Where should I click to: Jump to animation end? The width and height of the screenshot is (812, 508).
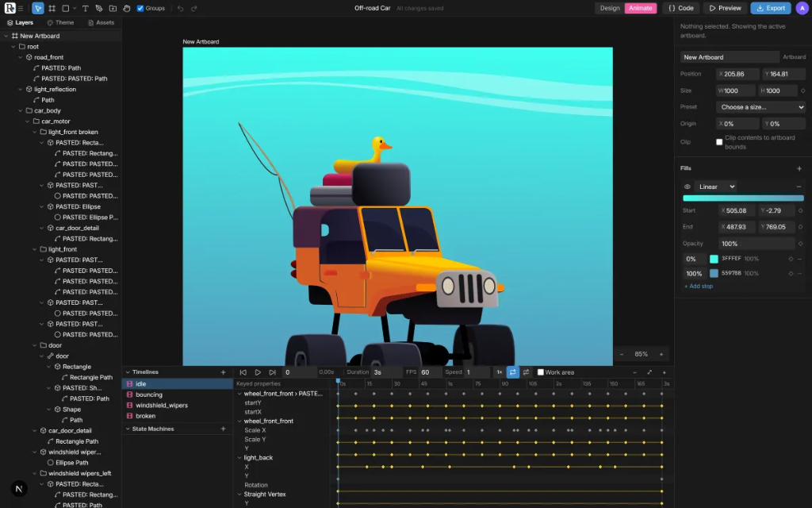(272, 372)
